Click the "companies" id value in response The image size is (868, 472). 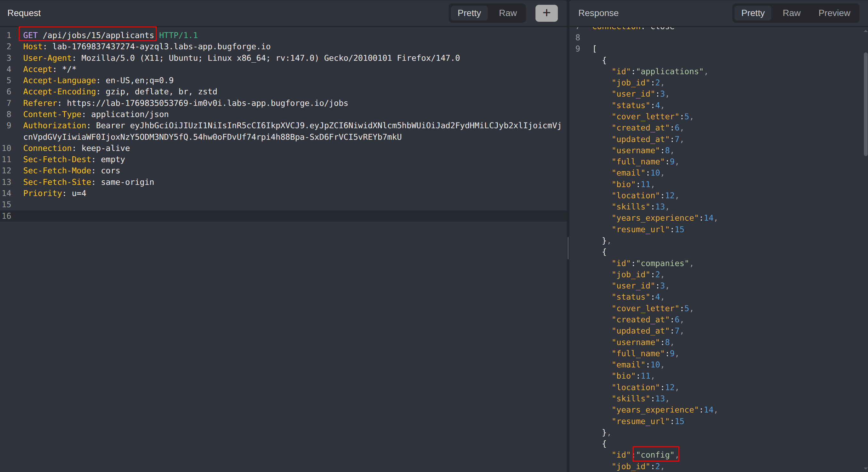(662, 263)
